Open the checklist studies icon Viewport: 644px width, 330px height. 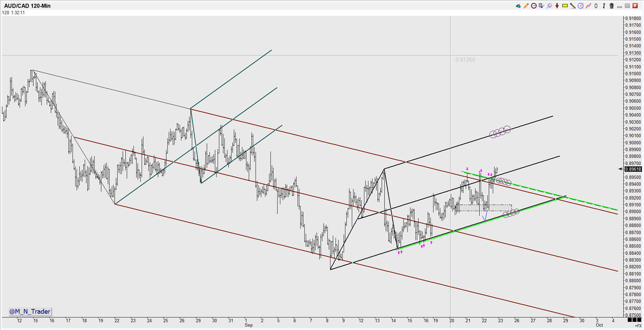(x=541, y=5)
